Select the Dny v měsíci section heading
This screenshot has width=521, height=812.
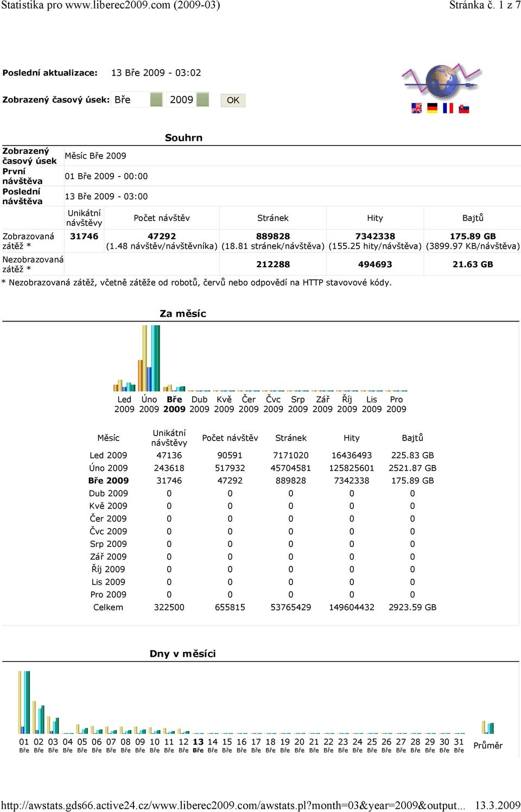pyautogui.click(x=183, y=653)
